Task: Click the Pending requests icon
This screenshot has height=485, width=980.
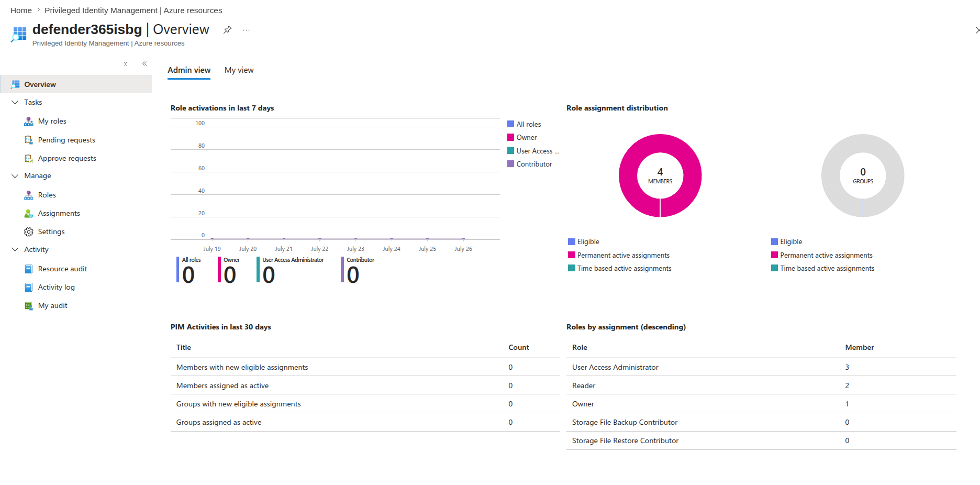Action: click(29, 140)
